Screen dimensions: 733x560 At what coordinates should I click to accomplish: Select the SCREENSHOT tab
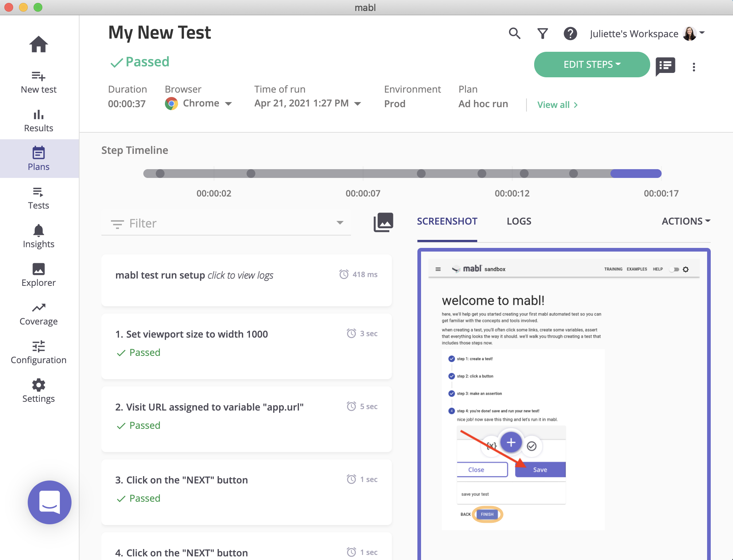[447, 221]
